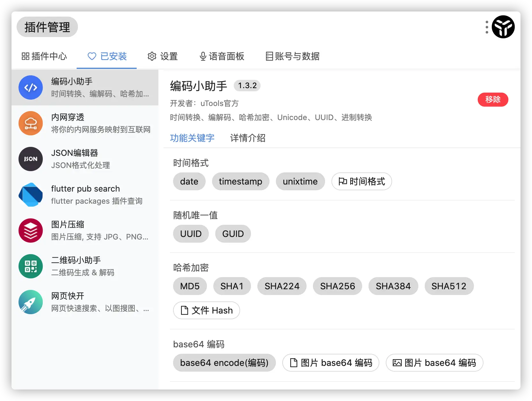Click the 时间格式 section heading

coord(191,163)
